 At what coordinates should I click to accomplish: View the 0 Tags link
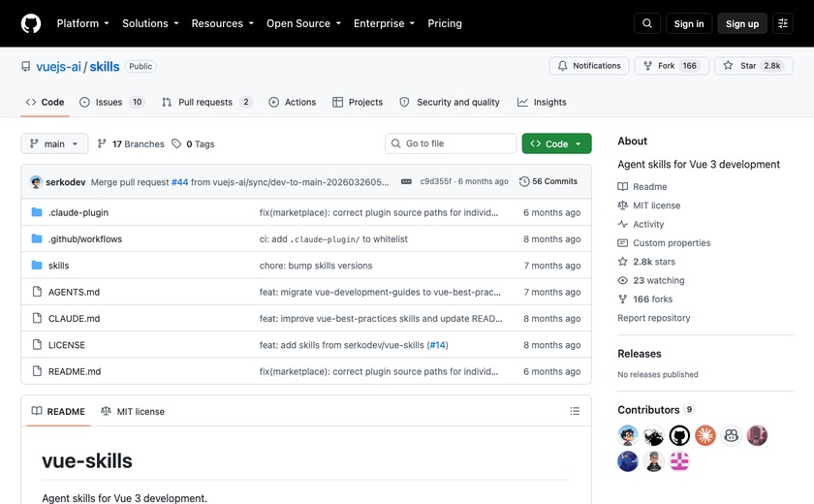(x=193, y=143)
